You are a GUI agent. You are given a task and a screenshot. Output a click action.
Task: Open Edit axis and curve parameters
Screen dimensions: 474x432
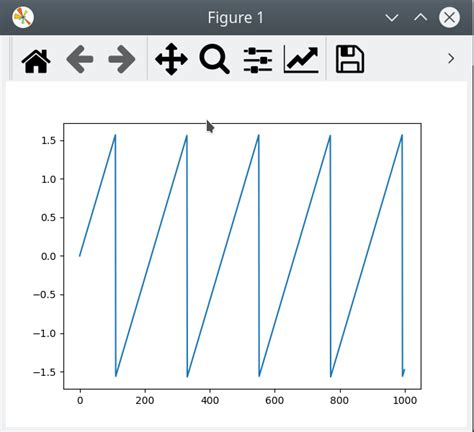301,59
